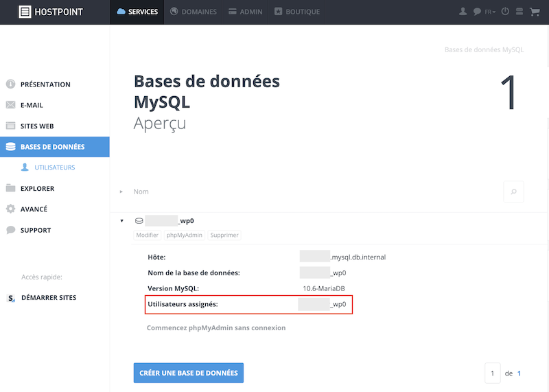
Task: Open the shopping cart icon
Action: [x=535, y=12]
